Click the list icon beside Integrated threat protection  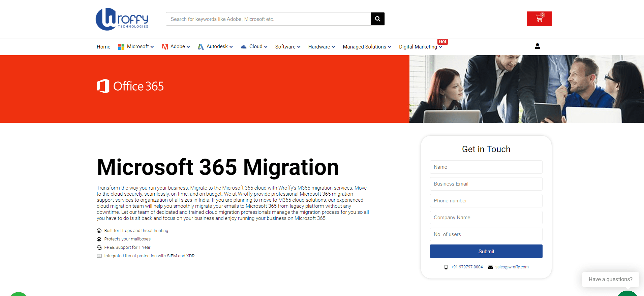point(99,256)
